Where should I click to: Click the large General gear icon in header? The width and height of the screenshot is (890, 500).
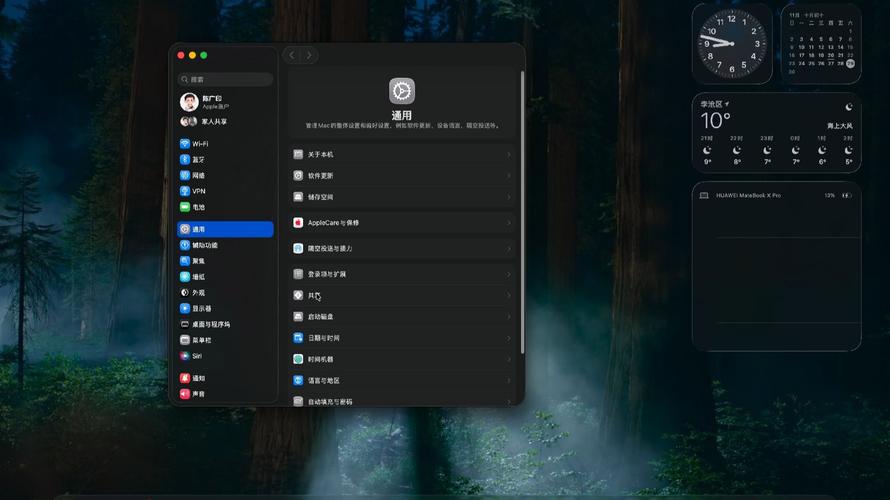pos(402,91)
